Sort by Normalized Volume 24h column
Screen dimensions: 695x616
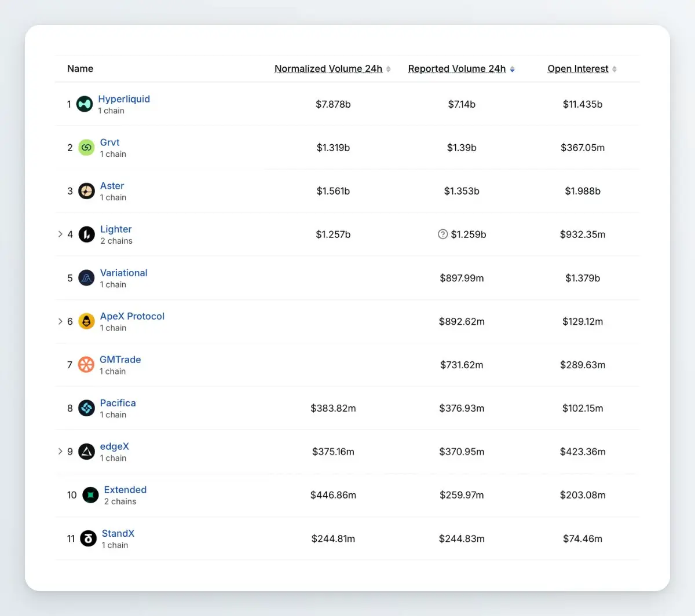point(332,69)
